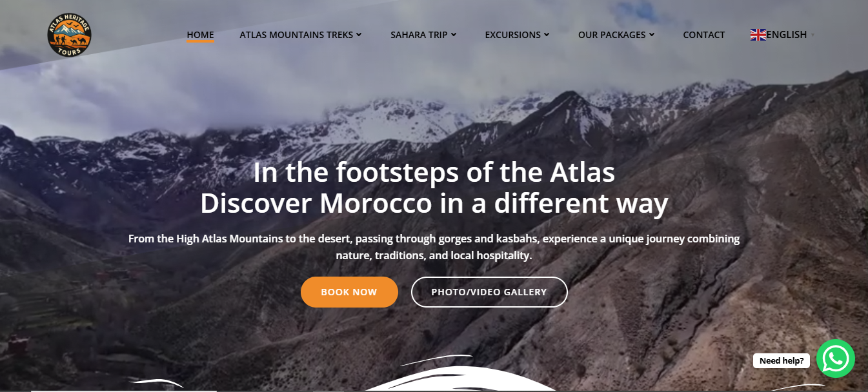Select the Excursions menu label

point(513,35)
